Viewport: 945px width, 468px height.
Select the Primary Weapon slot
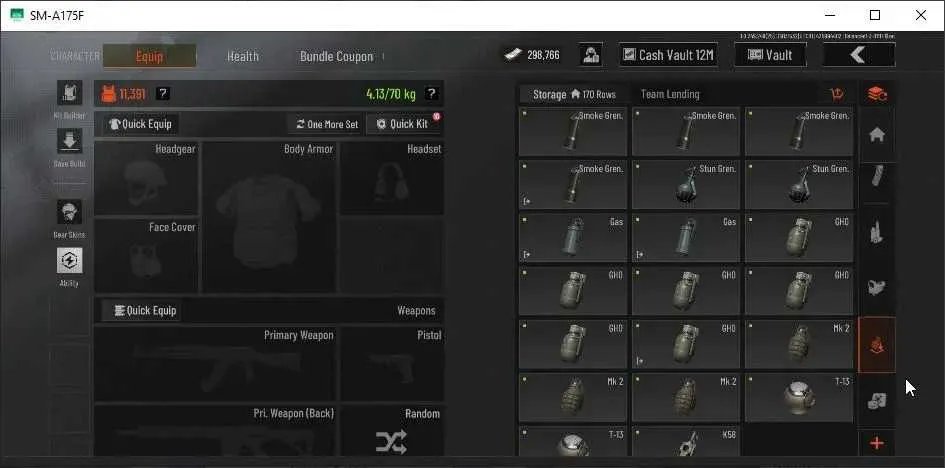click(x=215, y=364)
